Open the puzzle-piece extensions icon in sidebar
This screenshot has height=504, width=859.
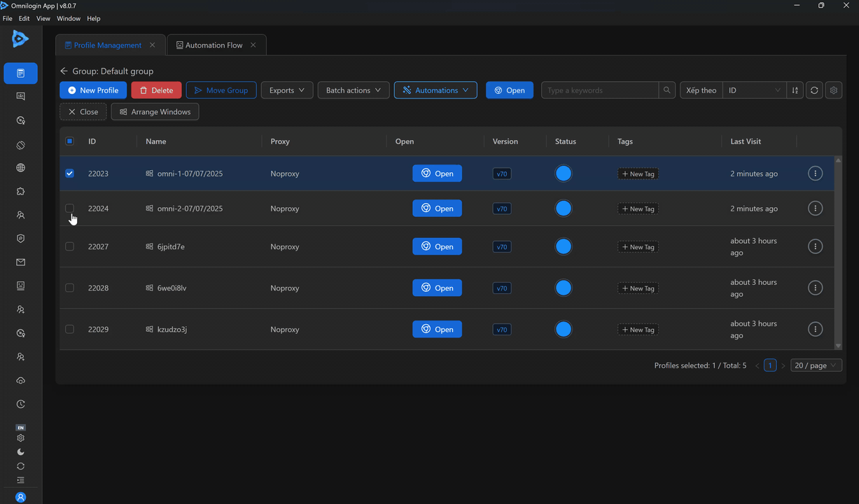[20, 191]
